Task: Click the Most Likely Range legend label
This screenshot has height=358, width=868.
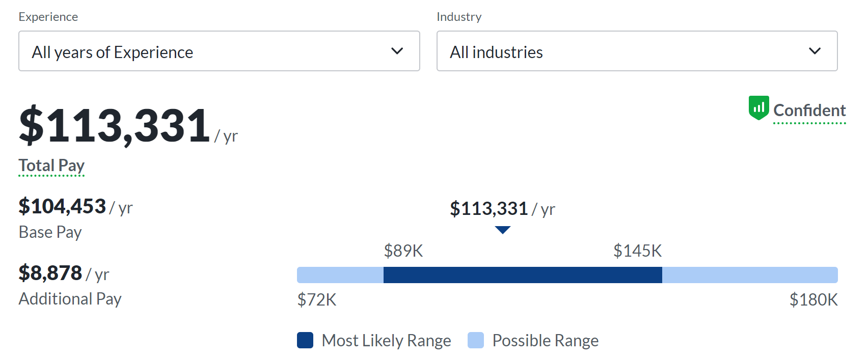Action: (x=386, y=340)
